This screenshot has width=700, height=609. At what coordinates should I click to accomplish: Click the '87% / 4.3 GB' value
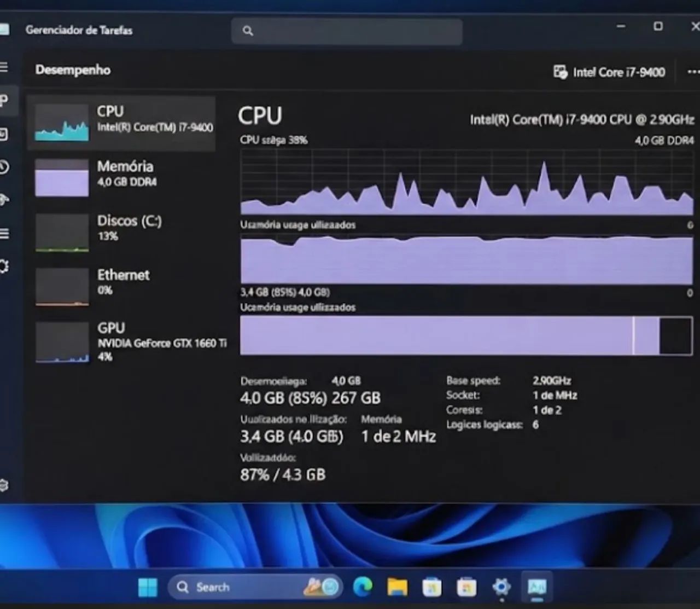(283, 474)
